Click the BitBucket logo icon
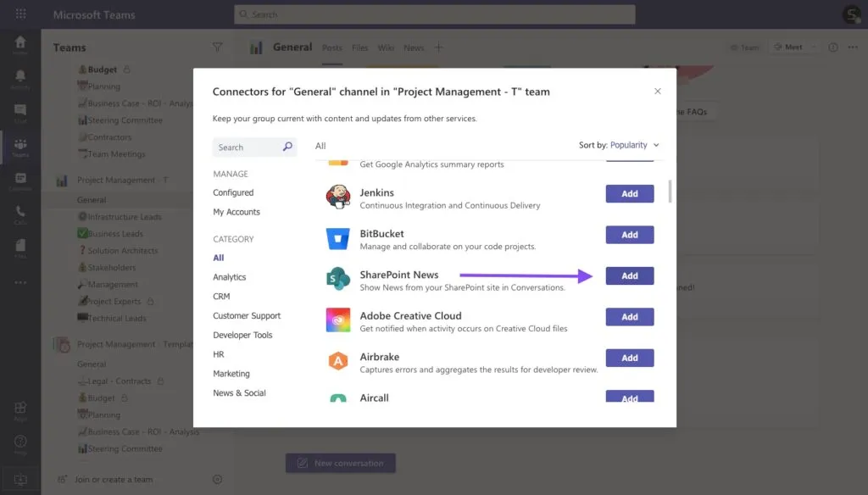868x495 pixels. (x=337, y=239)
